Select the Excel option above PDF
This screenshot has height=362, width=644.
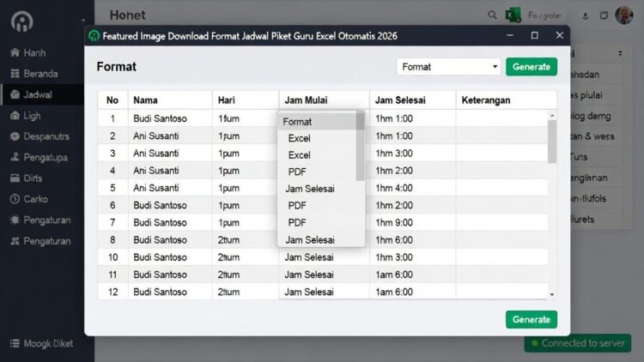click(x=300, y=155)
